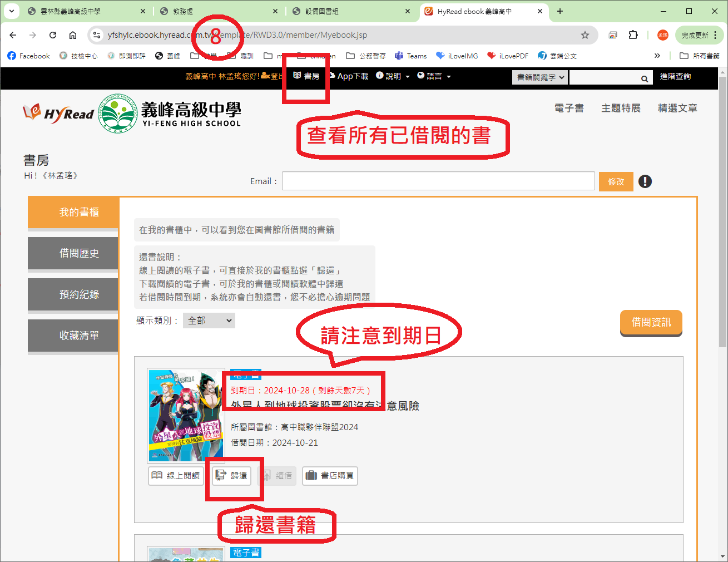
Task: Open 主題特展 in the top navigation
Action: coord(621,108)
